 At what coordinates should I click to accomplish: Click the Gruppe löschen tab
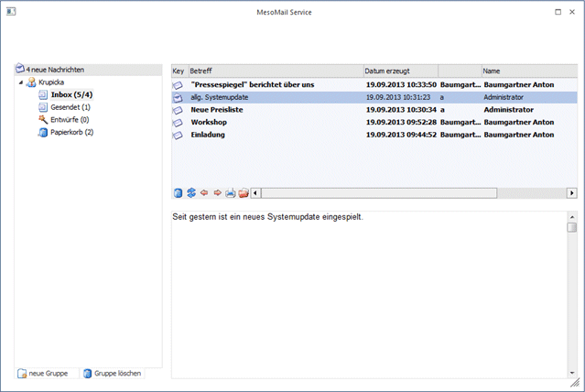pyautogui.click(x=111, y=374)
